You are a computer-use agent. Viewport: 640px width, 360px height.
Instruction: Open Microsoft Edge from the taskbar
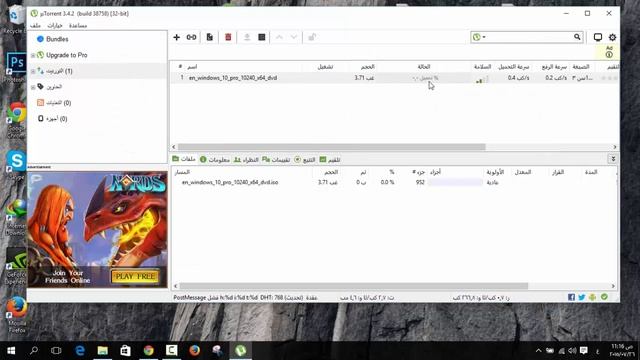tap(80, 351)
